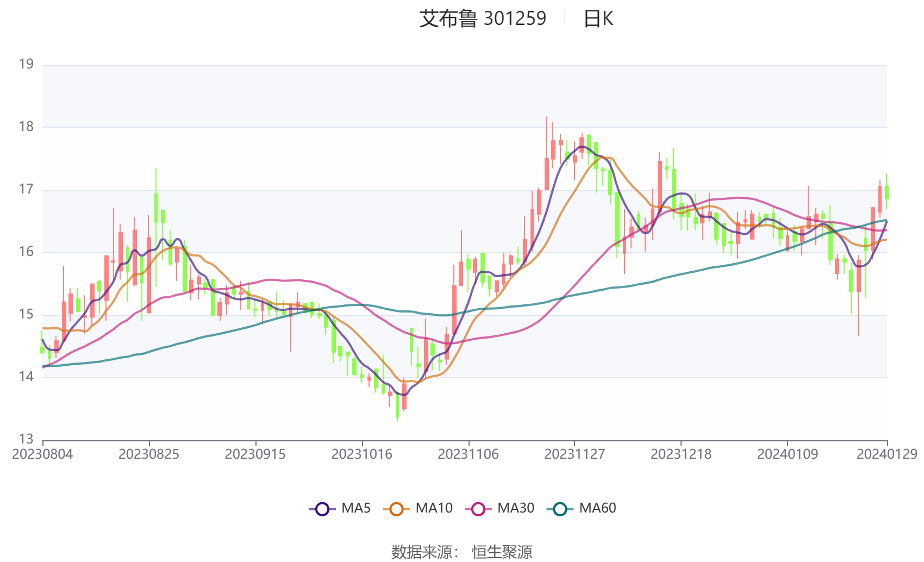Select the 20231106 date axis label
The image size is (924, 562).
pos(469,454)
